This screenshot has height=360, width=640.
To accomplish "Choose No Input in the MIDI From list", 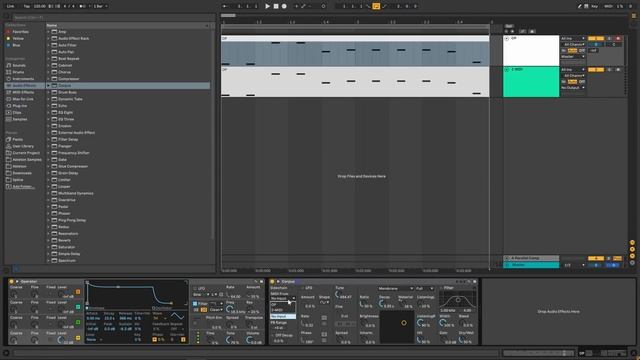I will tap(283, 316).
